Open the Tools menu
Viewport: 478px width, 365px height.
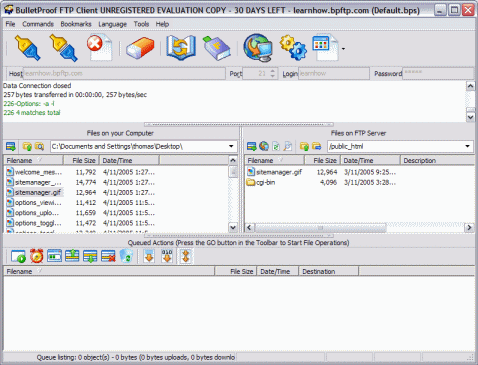[x=141, y=24]
